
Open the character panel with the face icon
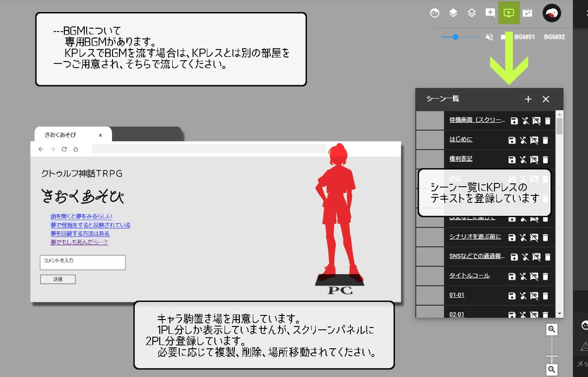tap(434, 12)
